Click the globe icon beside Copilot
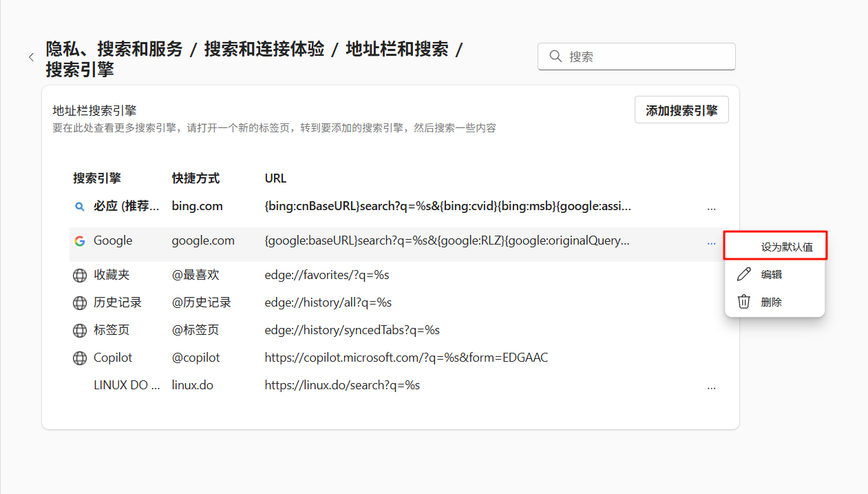Viewport: 868px width, 494px height. (80, 358)
